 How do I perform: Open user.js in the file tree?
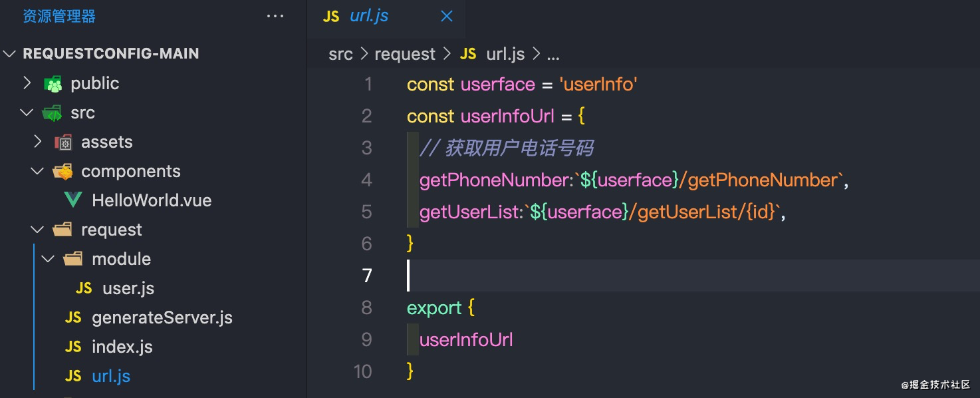coord(128,288)
